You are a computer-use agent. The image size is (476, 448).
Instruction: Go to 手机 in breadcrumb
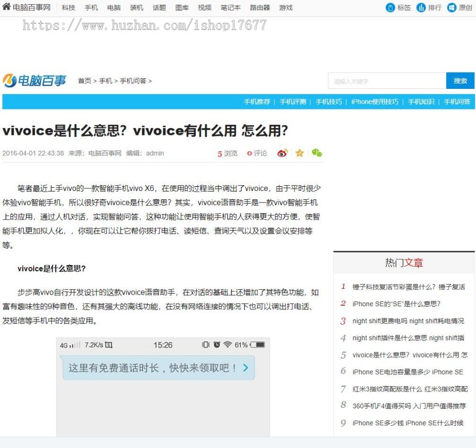pos(106,81)
